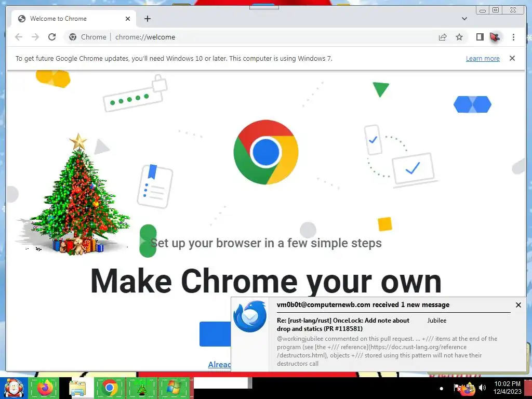Go back using the browser back arrow

click(19, 37)
